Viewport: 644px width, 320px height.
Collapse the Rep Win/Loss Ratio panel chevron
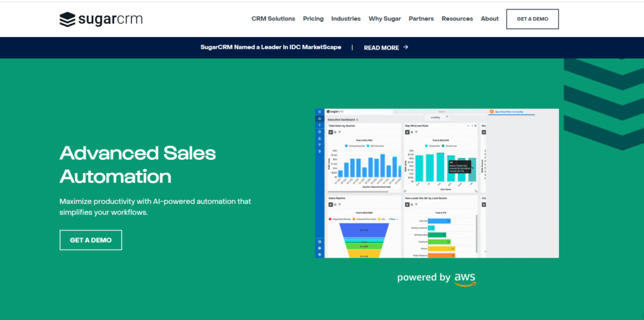pyautogui.click(x=469, y=126)
